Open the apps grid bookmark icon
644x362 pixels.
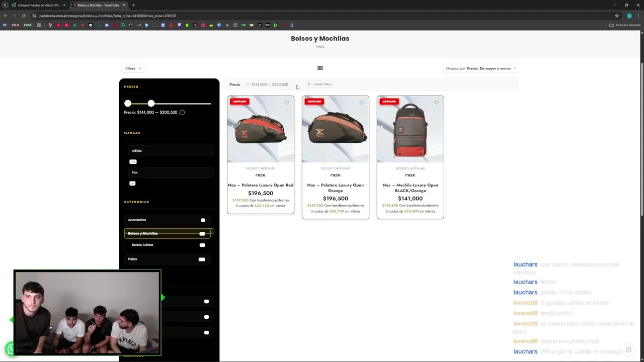pos(39,25)
